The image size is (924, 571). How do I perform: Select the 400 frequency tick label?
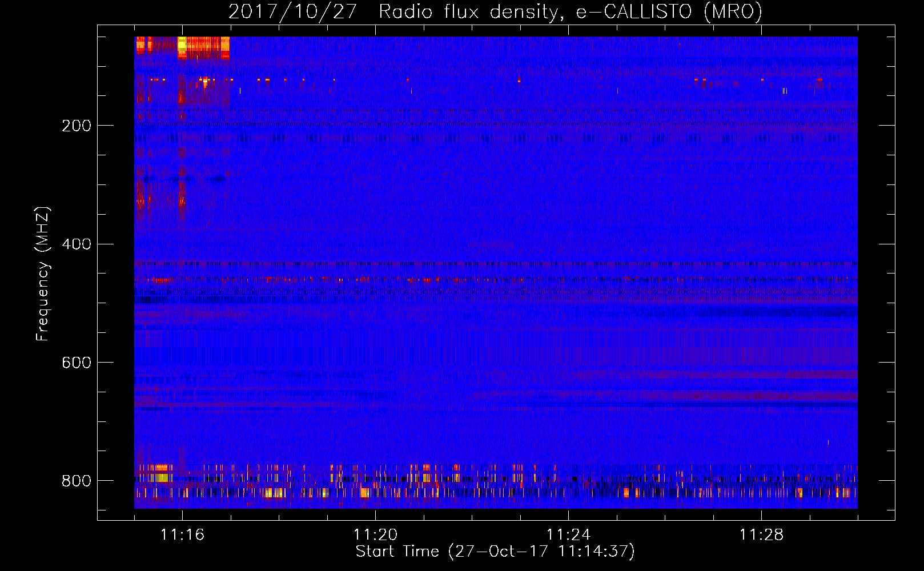tap(77, 244)
